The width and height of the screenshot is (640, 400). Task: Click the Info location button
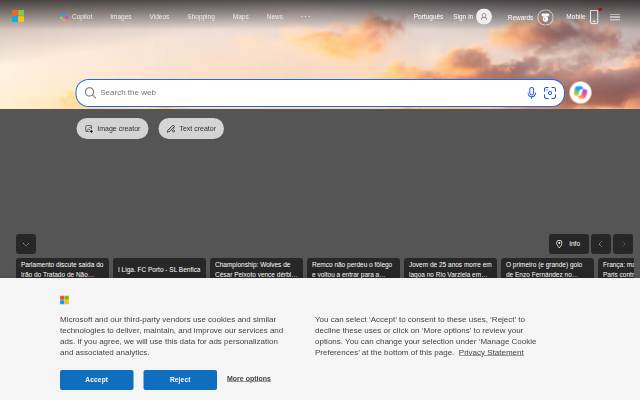click(569, 244)
